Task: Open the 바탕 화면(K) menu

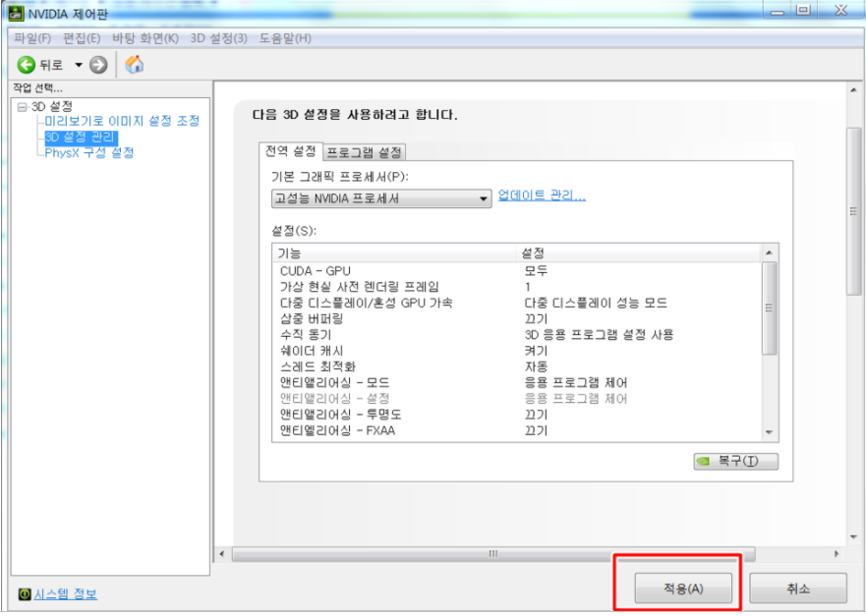Action: [145, 38]
